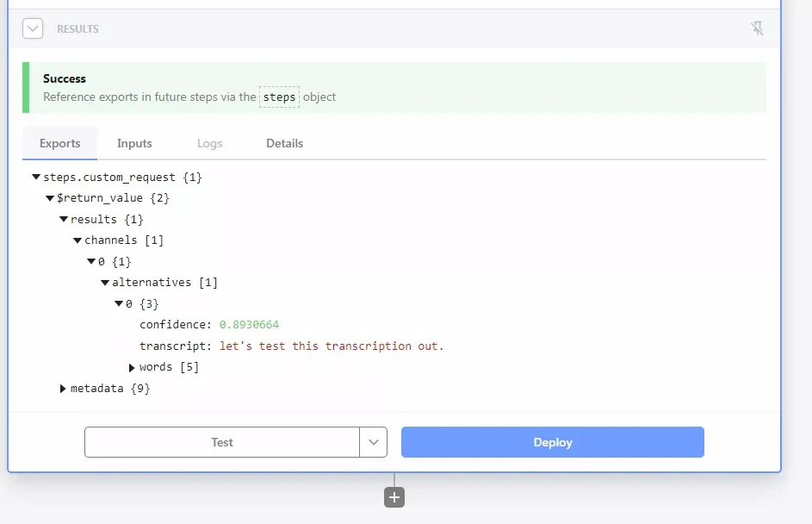The width and height of the screenshot is (812, 524).
Task: Click the unpin icon in Results header
Action: [757, 28]
